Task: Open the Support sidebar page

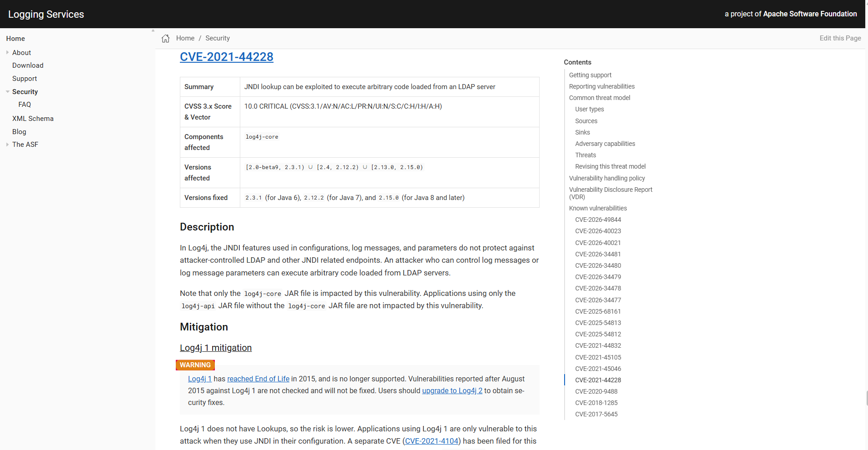Action: tap(25, 79)
